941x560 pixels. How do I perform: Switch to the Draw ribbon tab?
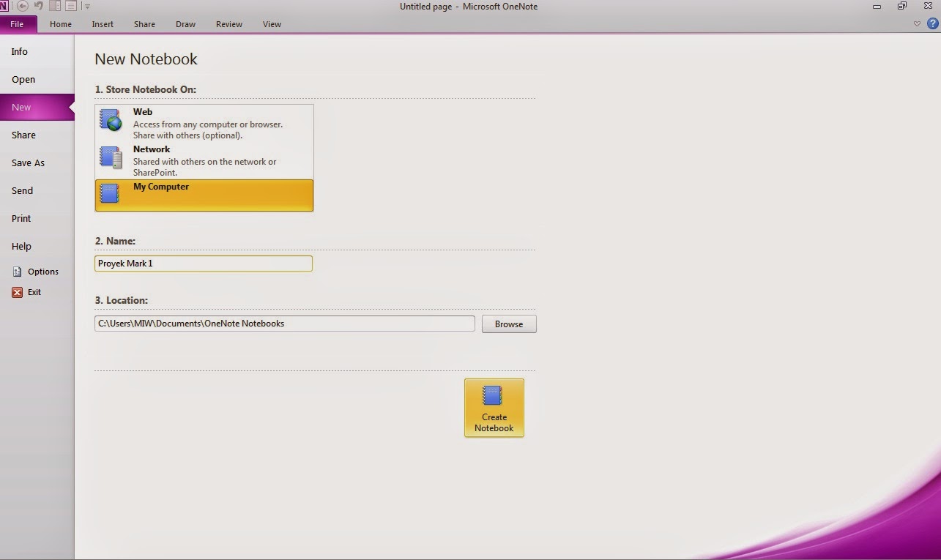(x=185, y=24)
